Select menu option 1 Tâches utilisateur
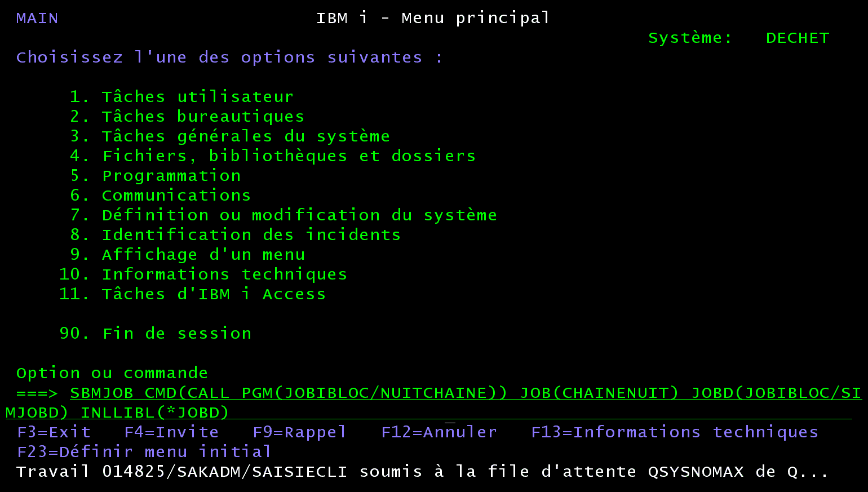The image size is (868, 492). tap(181, 97)
